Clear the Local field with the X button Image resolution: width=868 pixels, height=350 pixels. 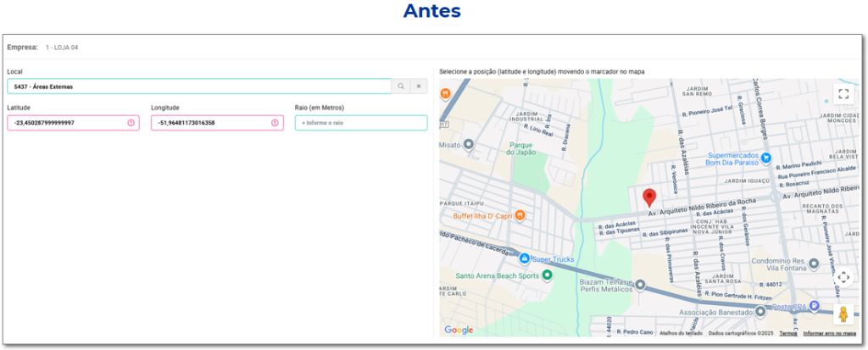[x=419, y=86]
